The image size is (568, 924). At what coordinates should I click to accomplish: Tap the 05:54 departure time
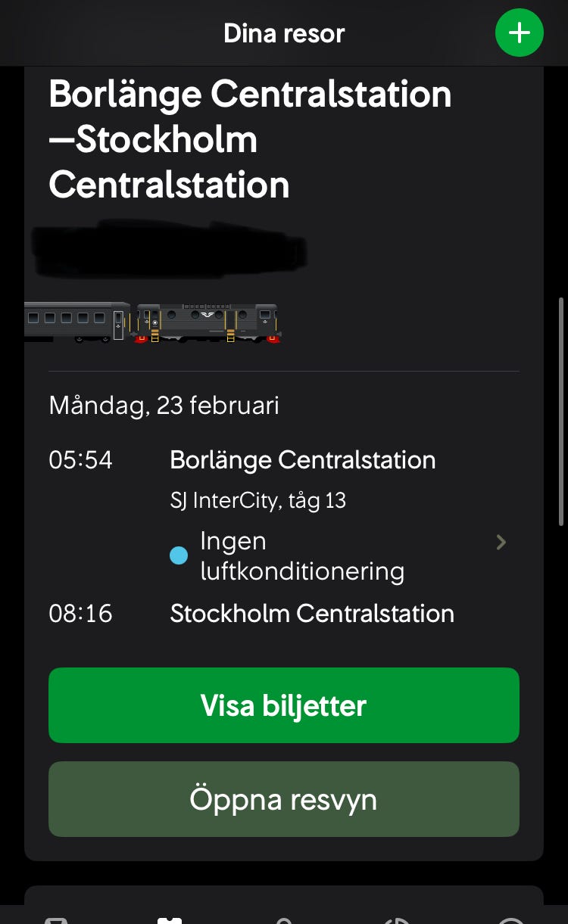80,460
